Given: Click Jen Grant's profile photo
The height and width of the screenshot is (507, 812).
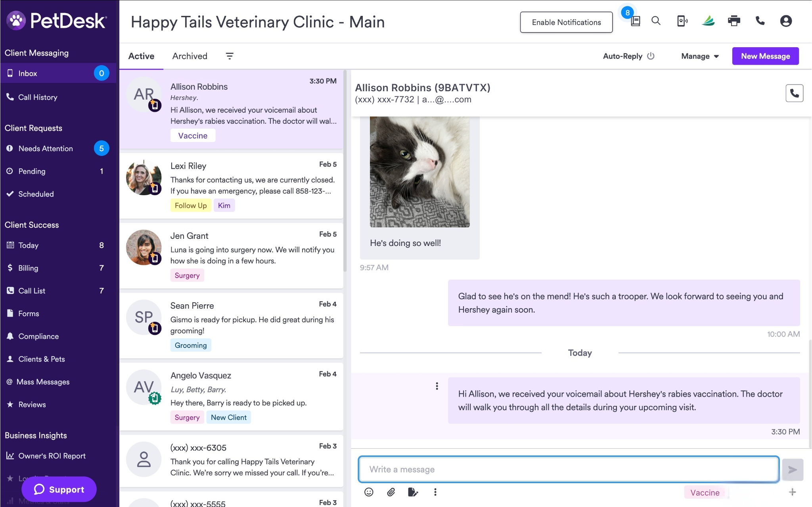Looking at the screenshot, I should (144, 247).
